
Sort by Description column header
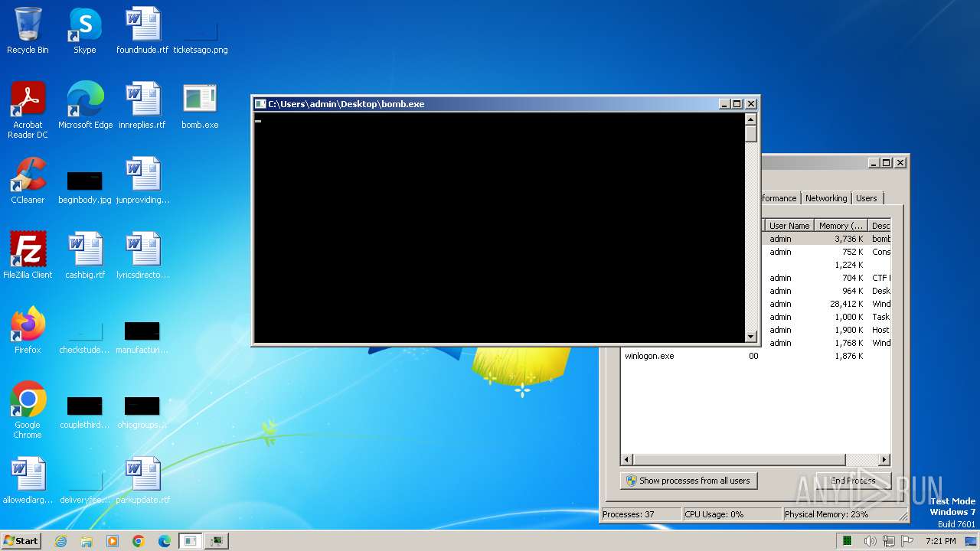point(880,226)
